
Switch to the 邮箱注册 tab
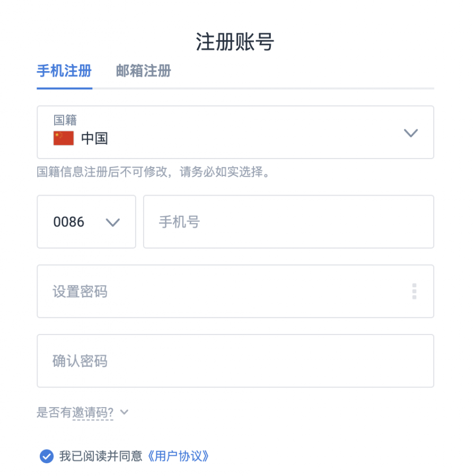pyautogui.click(x=144, y=71)
